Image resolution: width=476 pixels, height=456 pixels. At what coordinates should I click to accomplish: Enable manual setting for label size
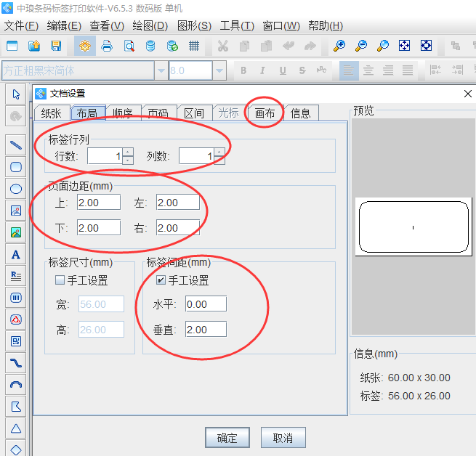coord(60,280)
